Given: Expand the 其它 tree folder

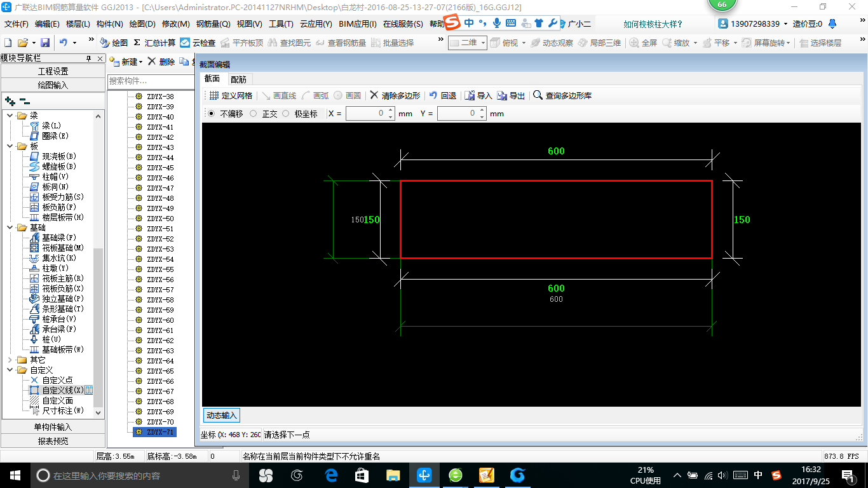Looking at the screenshot, I should pos(10,360).
